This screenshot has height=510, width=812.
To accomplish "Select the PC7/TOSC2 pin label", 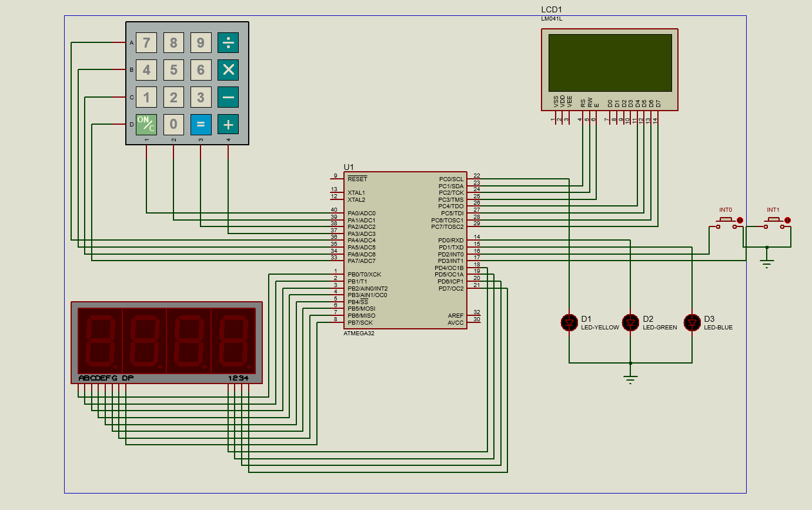I will coord(447,226).
